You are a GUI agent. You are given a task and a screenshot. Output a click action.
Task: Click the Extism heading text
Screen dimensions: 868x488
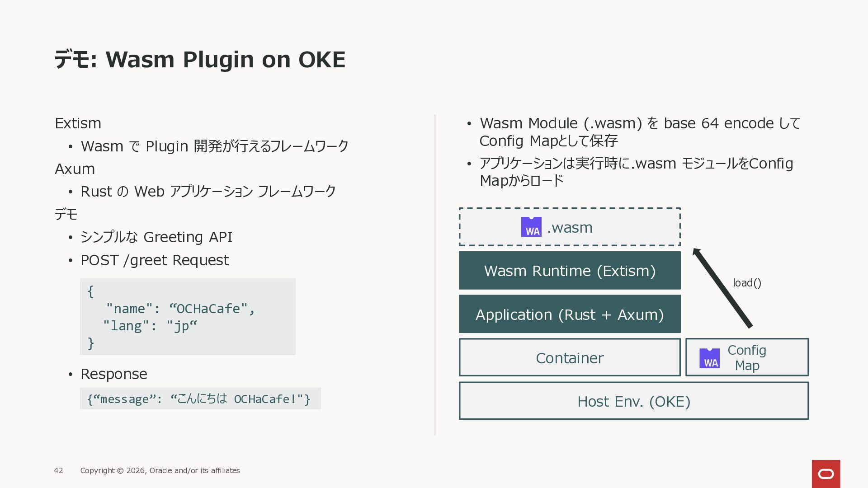(78, 123)
